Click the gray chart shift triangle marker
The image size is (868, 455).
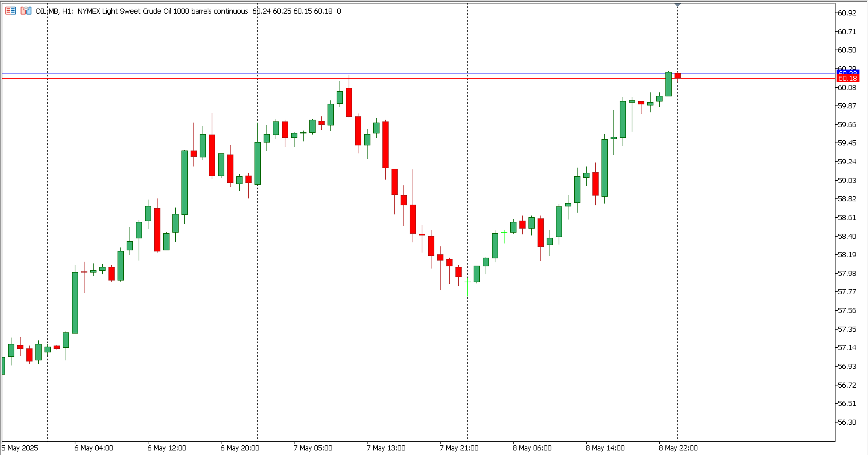tap(677, 5)
